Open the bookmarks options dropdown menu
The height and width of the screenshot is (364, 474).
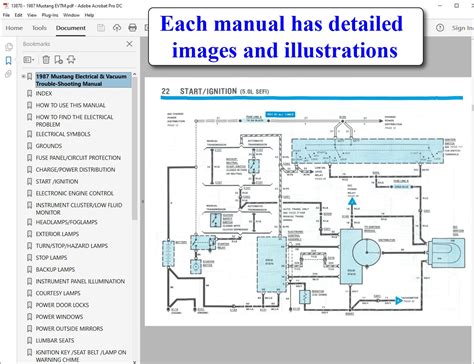pyautogui.click(x=29, y=60)
